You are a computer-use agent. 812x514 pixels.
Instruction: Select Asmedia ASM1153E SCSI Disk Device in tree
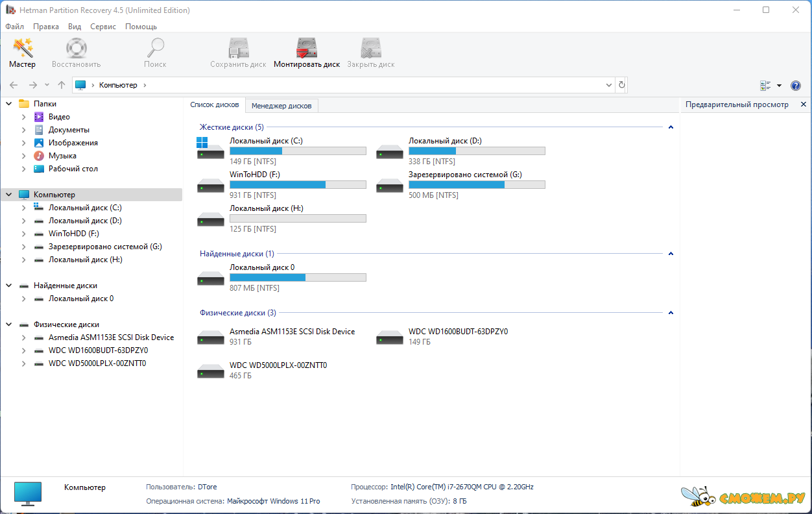tap(111, 337)
